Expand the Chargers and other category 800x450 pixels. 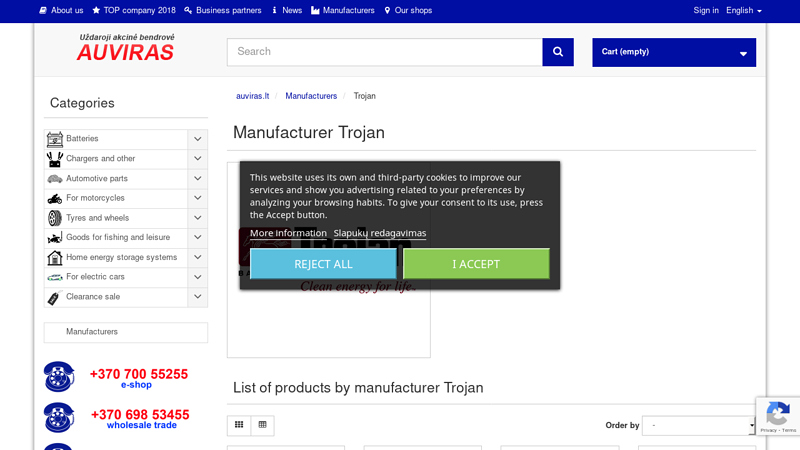coord(197,159)
